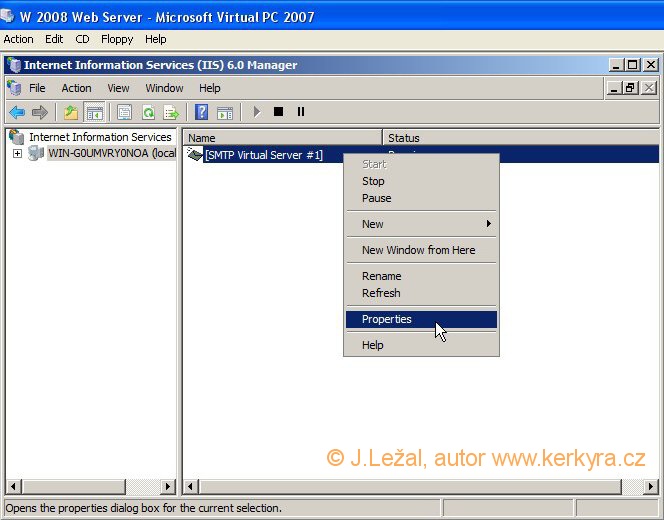Select New Window from Here

(x=418, y=250)
